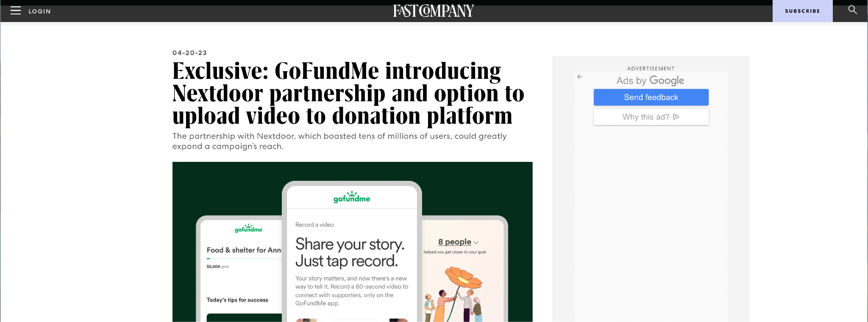Image resolution: width=868 pixels, height=322 pixels.
Task: Go to the Fast Company home logo
Action: (x=434, y=11)
